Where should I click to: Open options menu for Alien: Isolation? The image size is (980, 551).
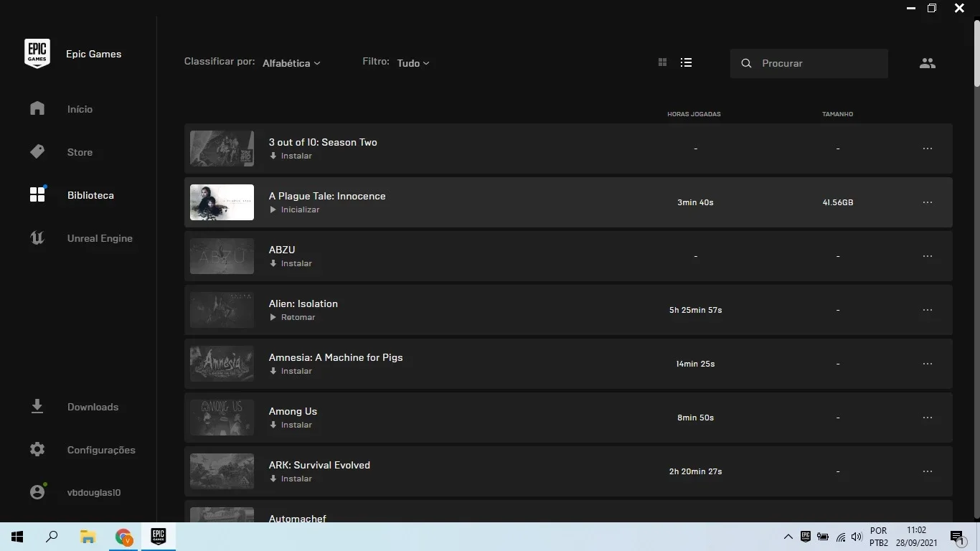pos(928,310)
